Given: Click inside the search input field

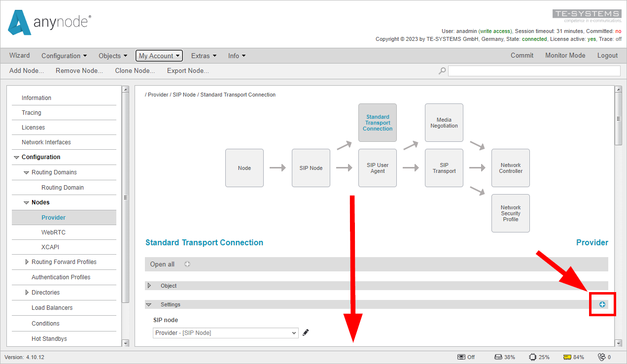Looking at the screenshot, I should pos(534,70).
